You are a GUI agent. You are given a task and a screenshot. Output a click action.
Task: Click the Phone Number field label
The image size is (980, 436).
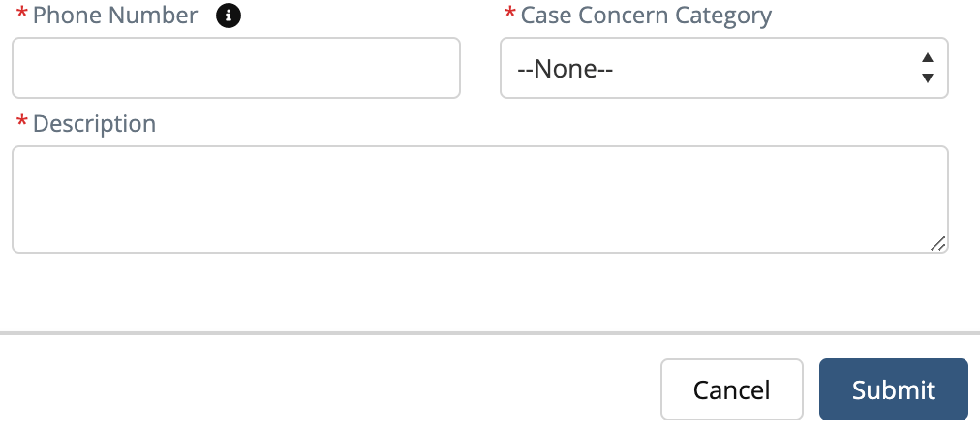pyautogui.click(x=115, y=16)
